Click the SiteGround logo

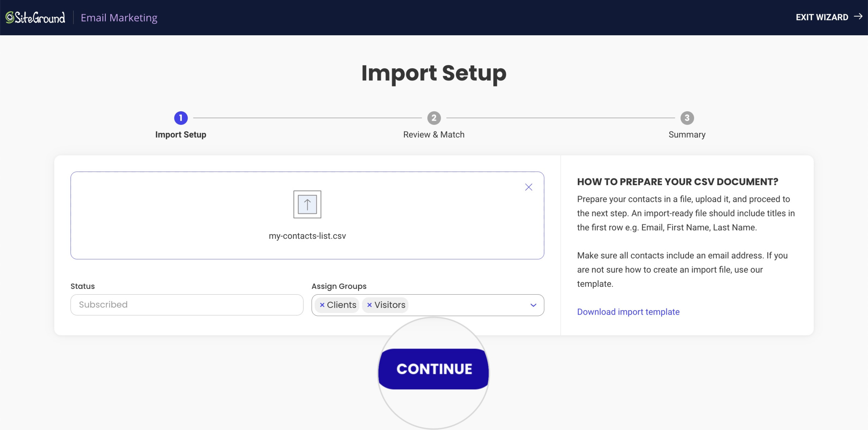click(35, 17)
